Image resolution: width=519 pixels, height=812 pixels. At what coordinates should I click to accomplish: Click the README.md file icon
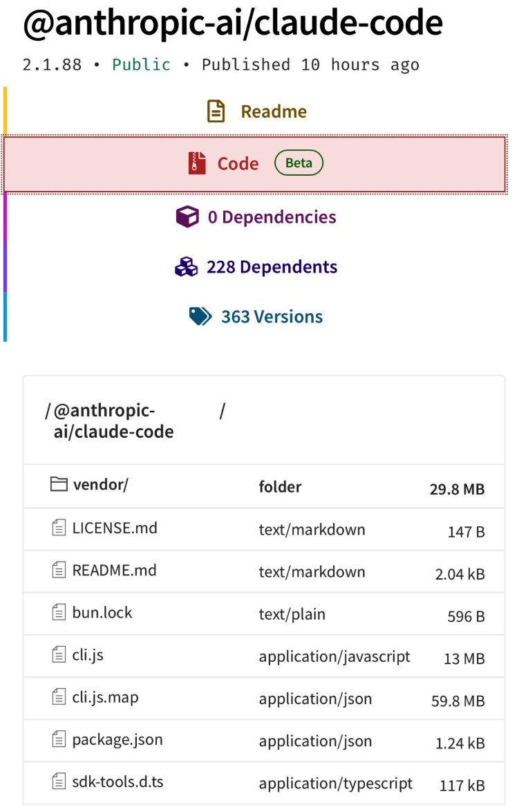click(59, 570)
